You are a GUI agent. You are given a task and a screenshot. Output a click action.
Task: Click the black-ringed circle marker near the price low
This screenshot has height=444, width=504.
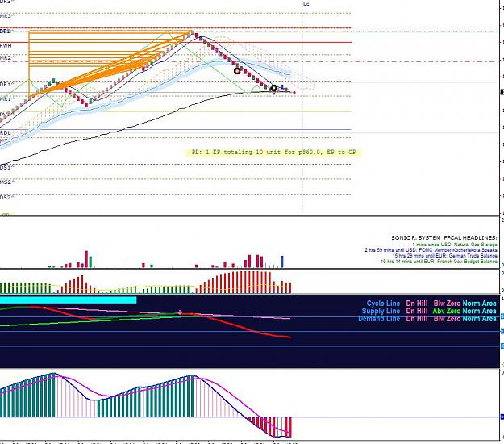point(274,88)
